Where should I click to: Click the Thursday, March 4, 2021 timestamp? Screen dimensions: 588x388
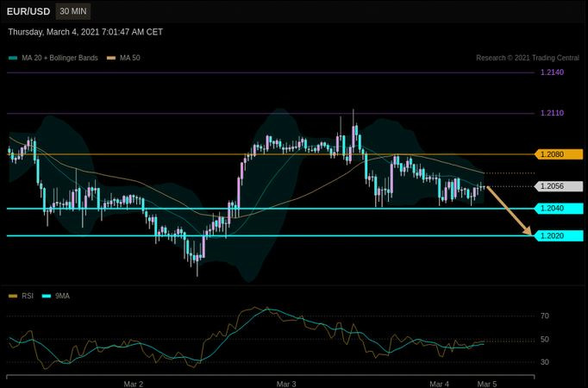[x=85, y=32]
